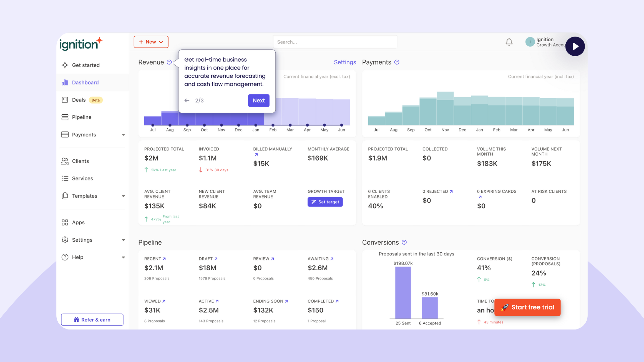Open Pipeline in the sidebar

tap(82, 117)
